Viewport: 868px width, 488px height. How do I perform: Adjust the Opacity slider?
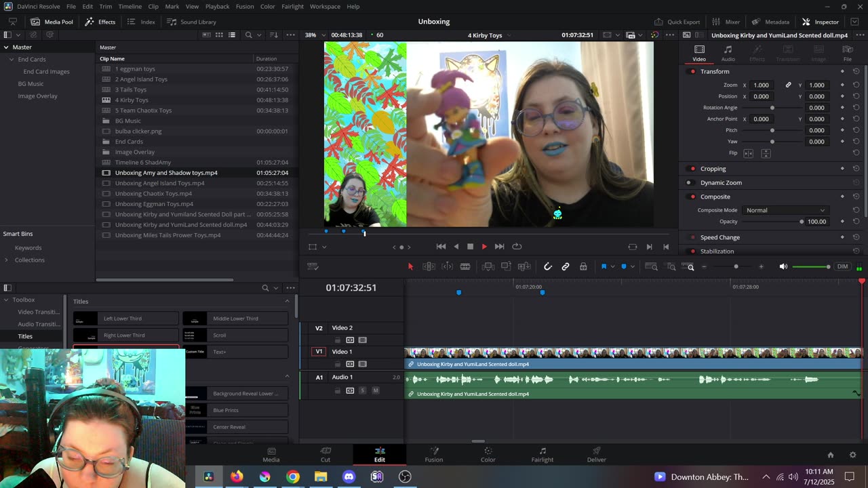coord(772,222)
